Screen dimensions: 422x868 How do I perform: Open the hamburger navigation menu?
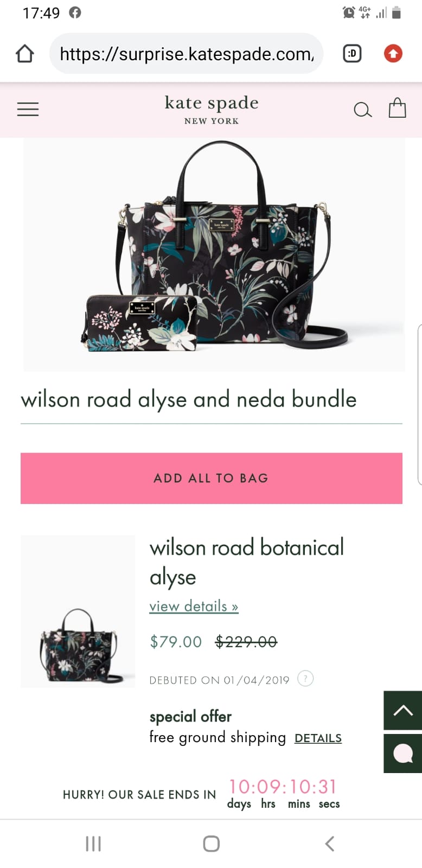28,109
